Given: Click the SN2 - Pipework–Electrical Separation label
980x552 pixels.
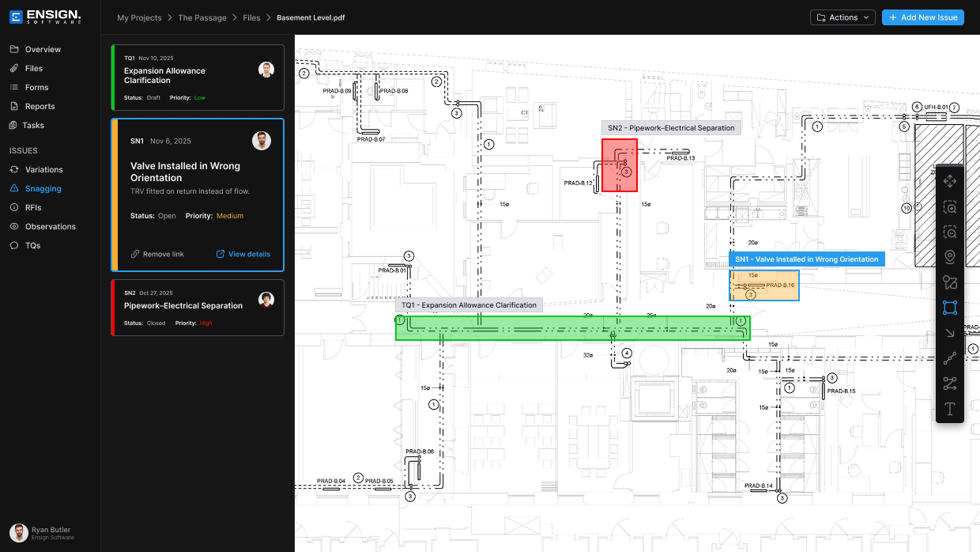Looking at the screenshot, I should pyautogui.click(x=671, y=127).
